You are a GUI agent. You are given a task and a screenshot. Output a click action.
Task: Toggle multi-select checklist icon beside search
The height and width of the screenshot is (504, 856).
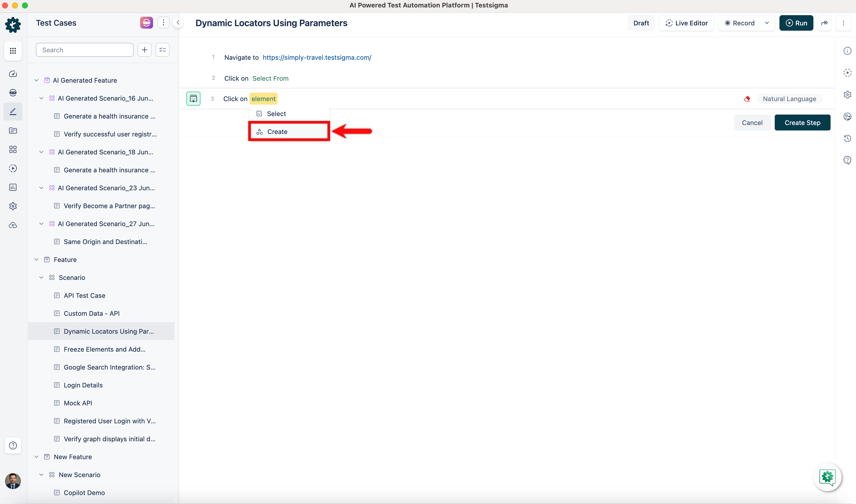[163, 50]
